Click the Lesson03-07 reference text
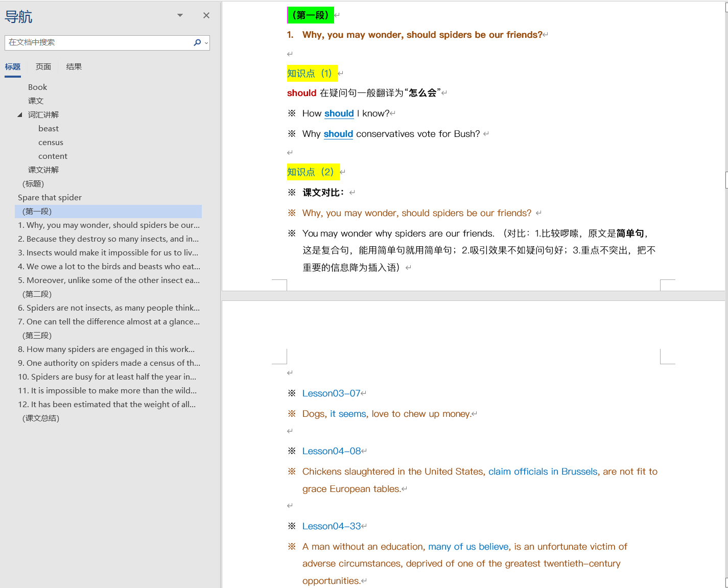The width and height of the screenshot is (728, 588). [x=332, y=393]
